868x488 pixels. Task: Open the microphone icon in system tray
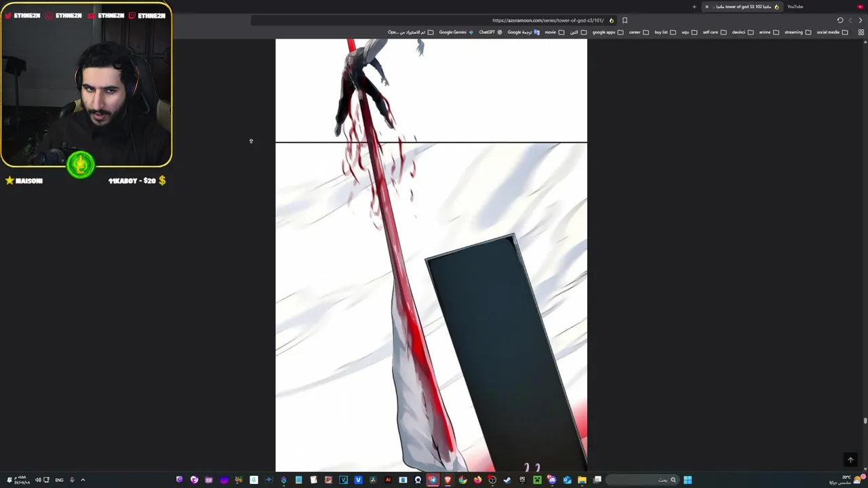point(72,480)
